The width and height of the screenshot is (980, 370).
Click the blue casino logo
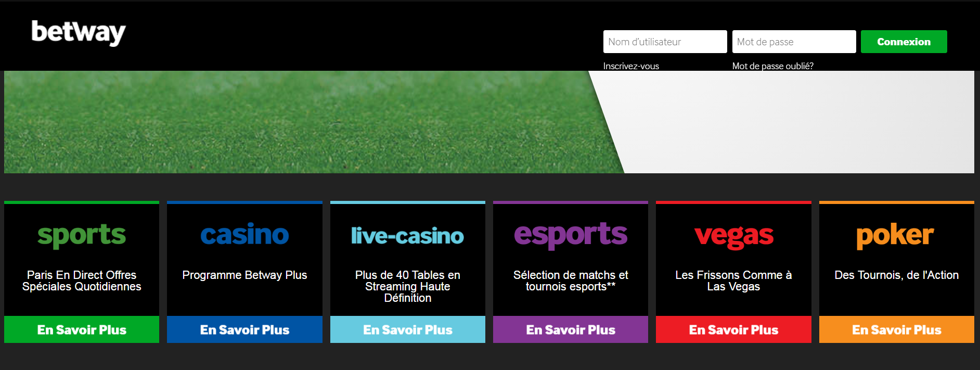pyautogui.click(x=244, y=235)
